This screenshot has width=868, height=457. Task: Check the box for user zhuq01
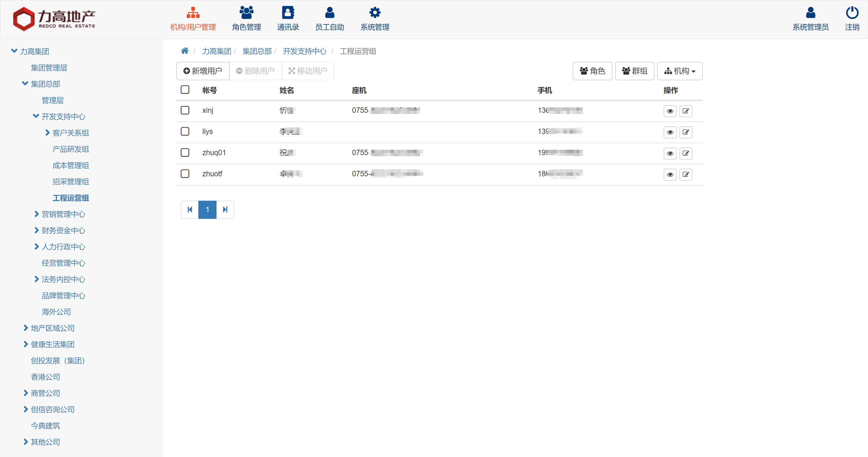point(185,152)
